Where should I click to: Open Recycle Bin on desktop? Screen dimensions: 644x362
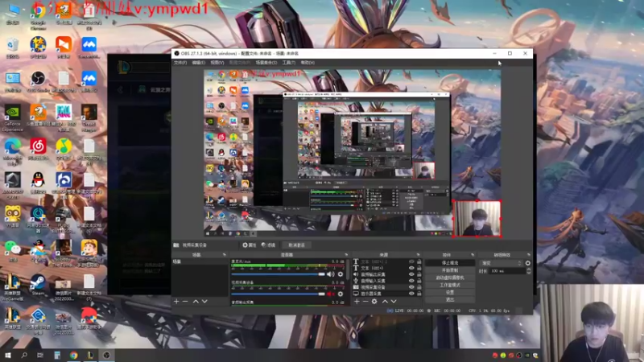(12, 47)
